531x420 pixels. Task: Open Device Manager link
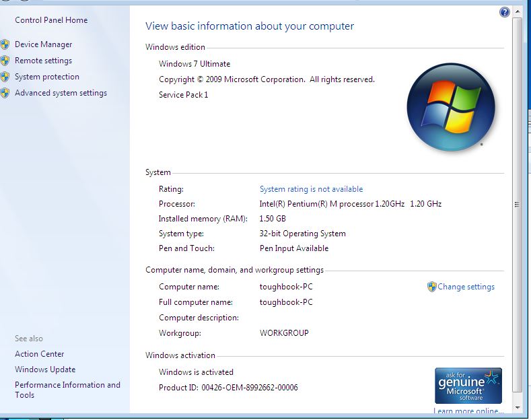pyautogui.click(x=43, y=44)
